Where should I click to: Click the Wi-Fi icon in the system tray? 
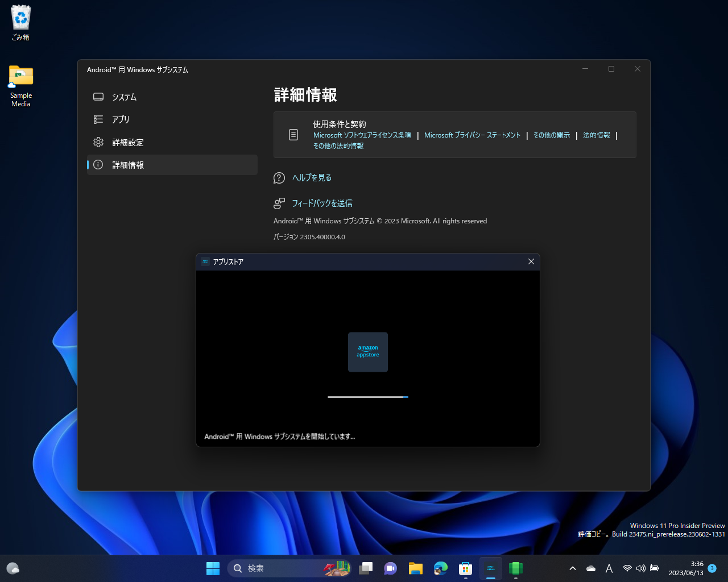(627, 568)
